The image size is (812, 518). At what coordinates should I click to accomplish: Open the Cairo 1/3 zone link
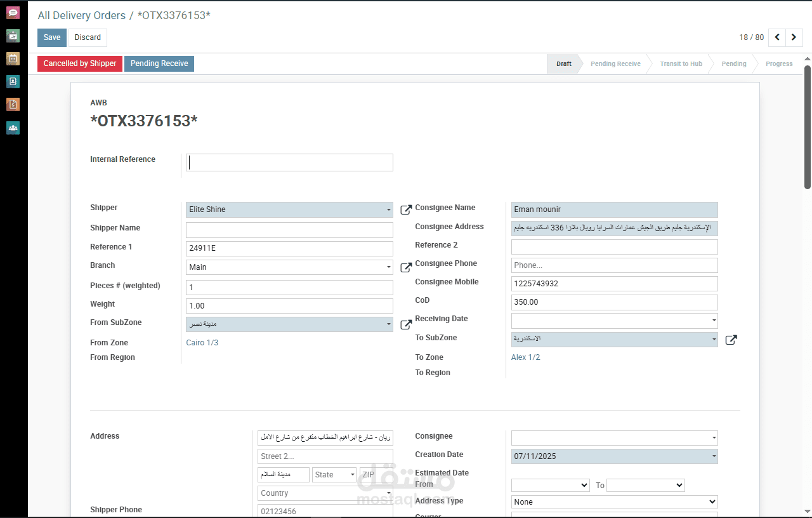tap(202, 343)
